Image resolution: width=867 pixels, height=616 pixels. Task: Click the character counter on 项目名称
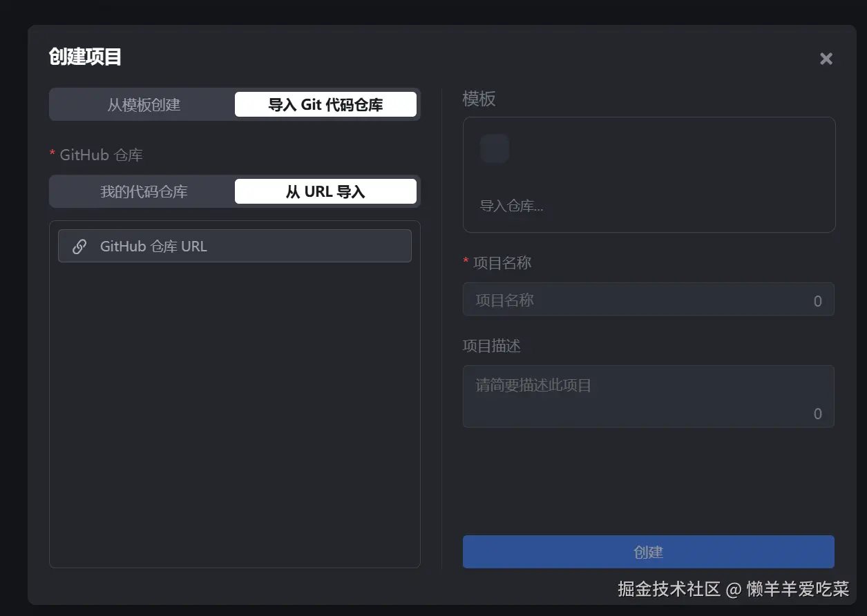click(817, 300)
